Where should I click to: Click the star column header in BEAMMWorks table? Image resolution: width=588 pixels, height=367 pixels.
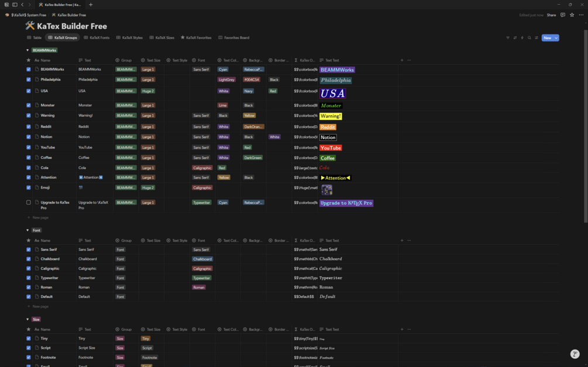(x=29, y=60)
